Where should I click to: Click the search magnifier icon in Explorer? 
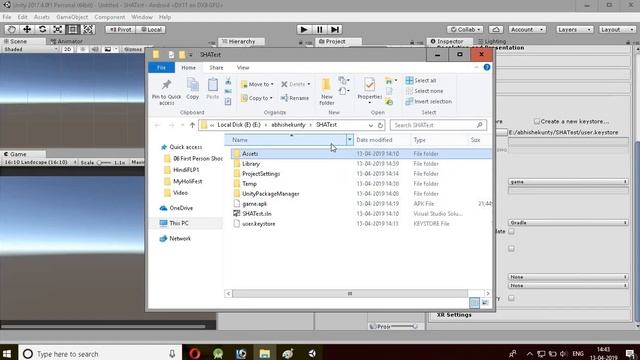[480, 125]
